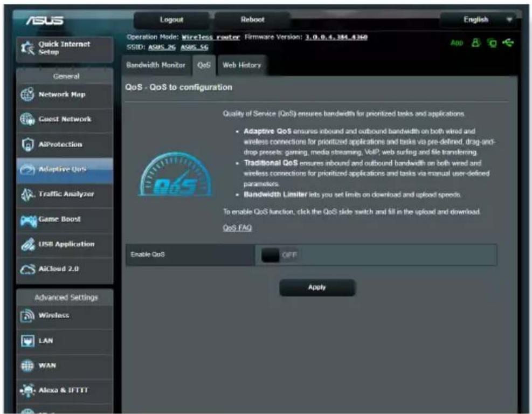Click the ASUS_2G SSID link
Screen dimensions: 532x414
tap(162, 47)
